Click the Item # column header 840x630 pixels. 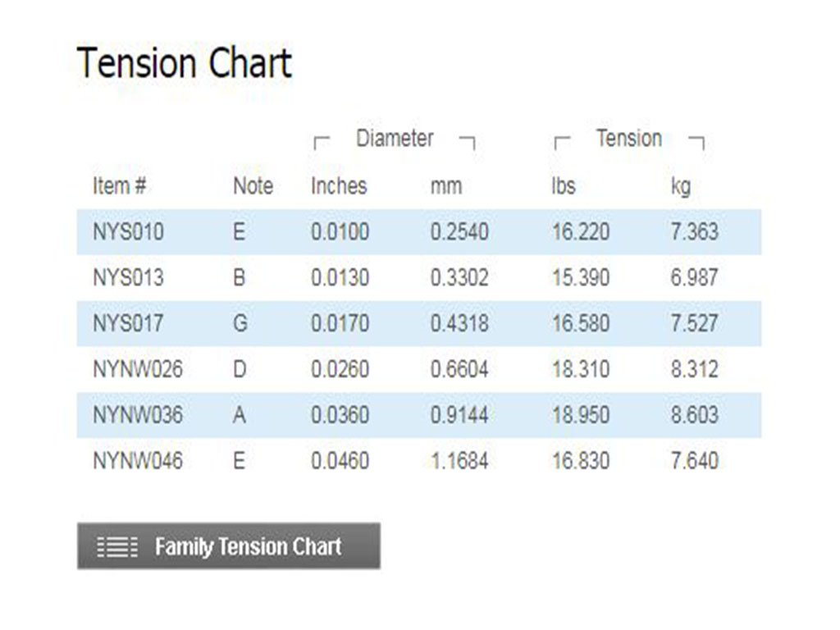120,186
